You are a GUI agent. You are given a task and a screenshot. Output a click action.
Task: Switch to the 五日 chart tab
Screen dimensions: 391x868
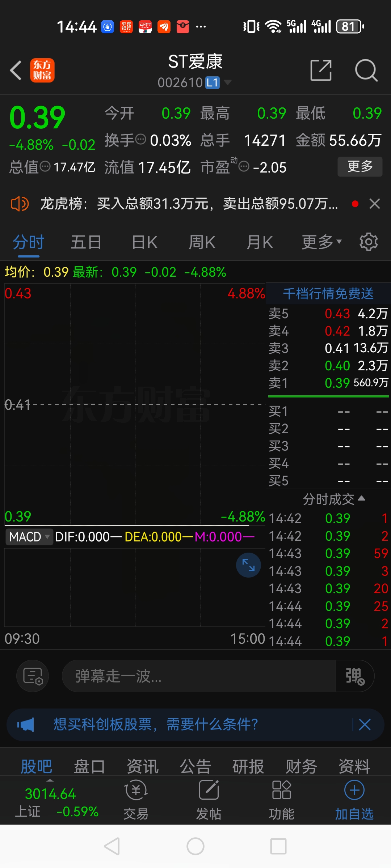(x=86, y=242)
